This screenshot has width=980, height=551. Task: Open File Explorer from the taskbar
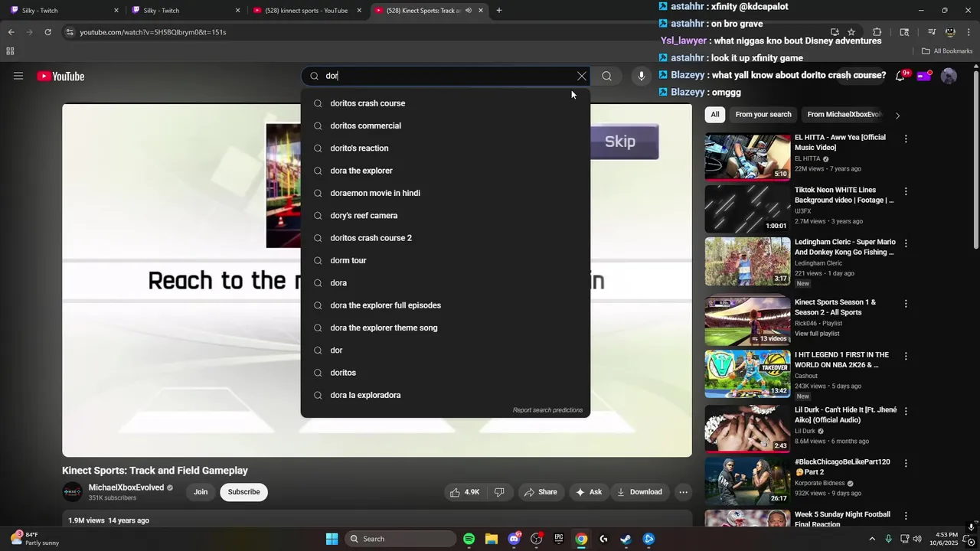491,539
